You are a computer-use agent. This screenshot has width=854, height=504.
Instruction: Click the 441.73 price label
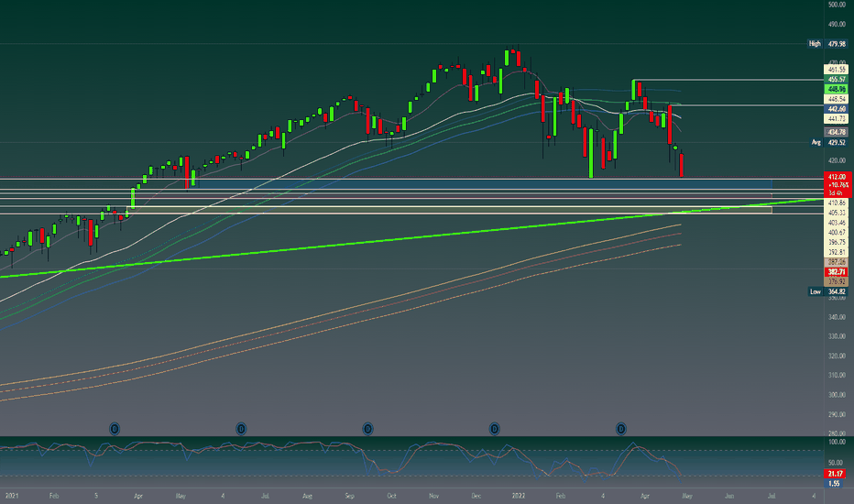click(x=837, y=119)
